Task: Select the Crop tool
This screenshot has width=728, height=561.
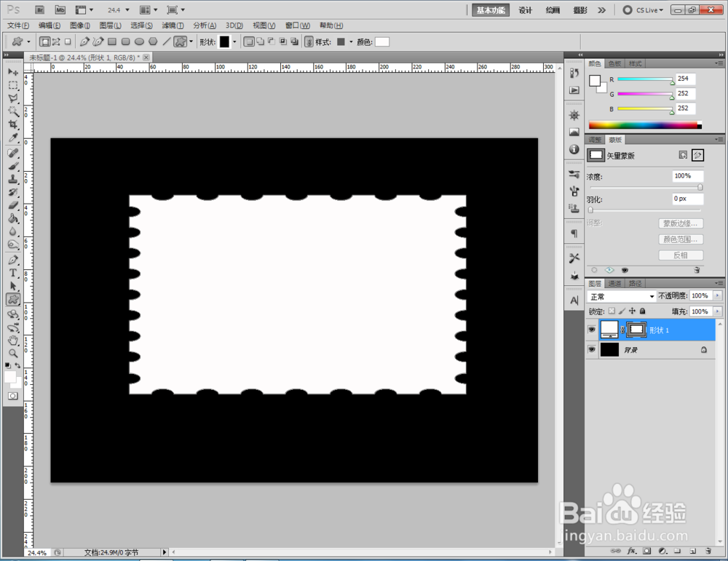Action: pos(13,124)
